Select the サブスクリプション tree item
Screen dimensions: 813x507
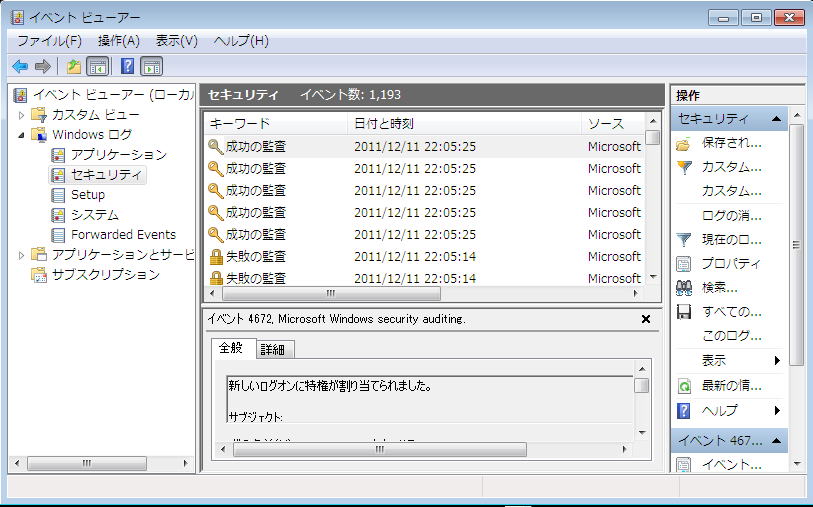[105, 275]
